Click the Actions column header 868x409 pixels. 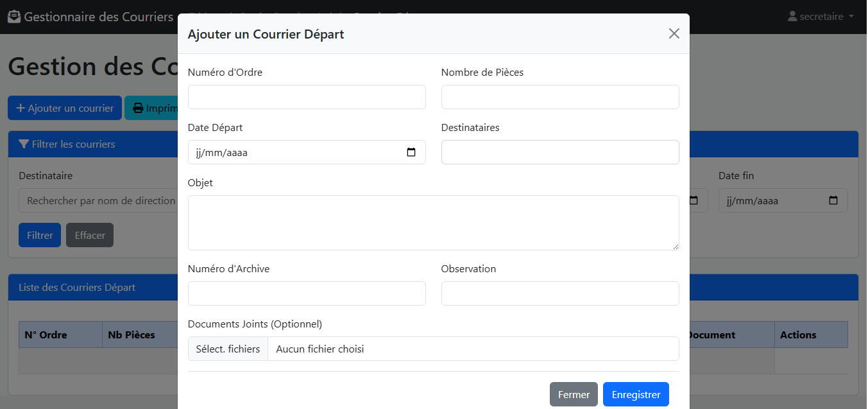click(x=811, y=335)
